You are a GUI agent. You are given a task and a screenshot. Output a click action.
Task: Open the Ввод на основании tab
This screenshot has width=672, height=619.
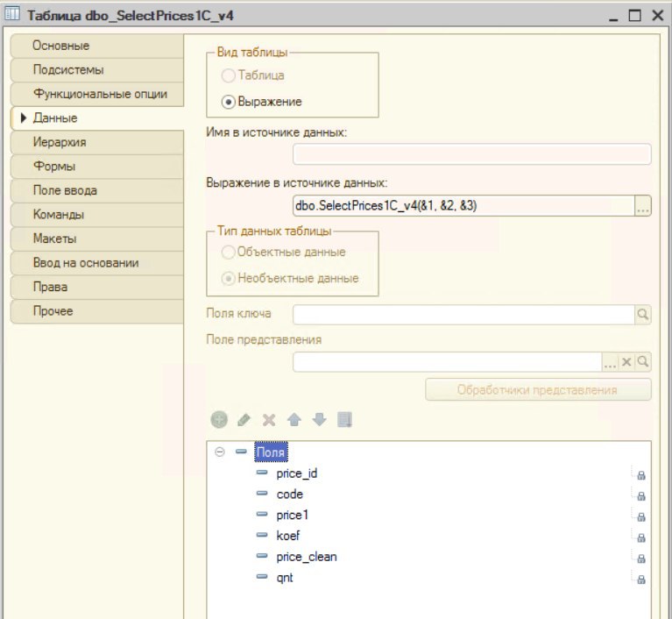click(97, 263)
